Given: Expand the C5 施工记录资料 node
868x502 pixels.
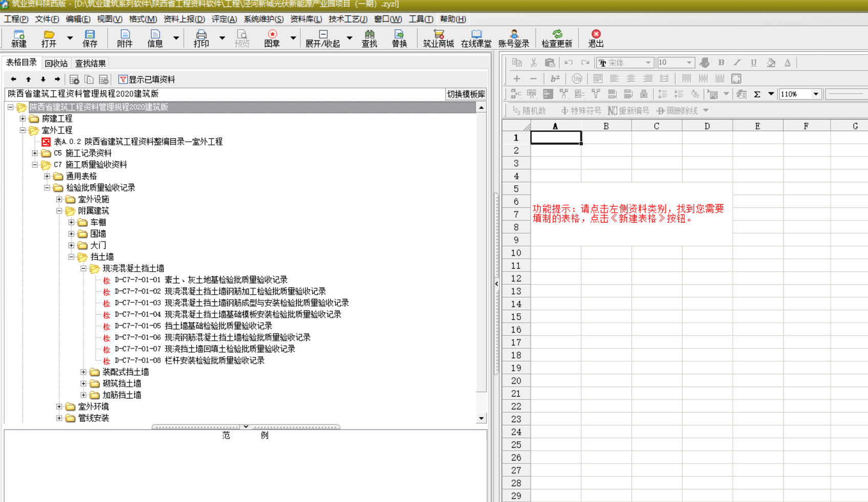Looking at the screenshot, I should click(x=35, y=153).
